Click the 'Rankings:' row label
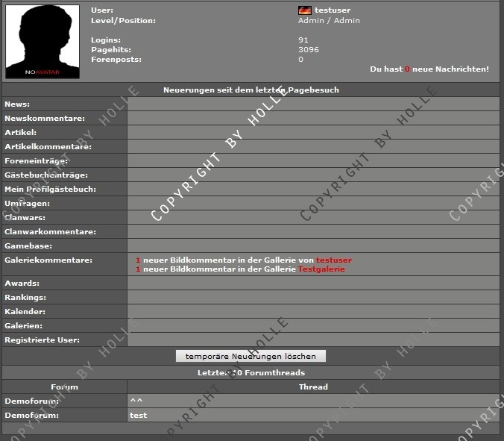The image size is (504, 441). (x=25, y=297)
